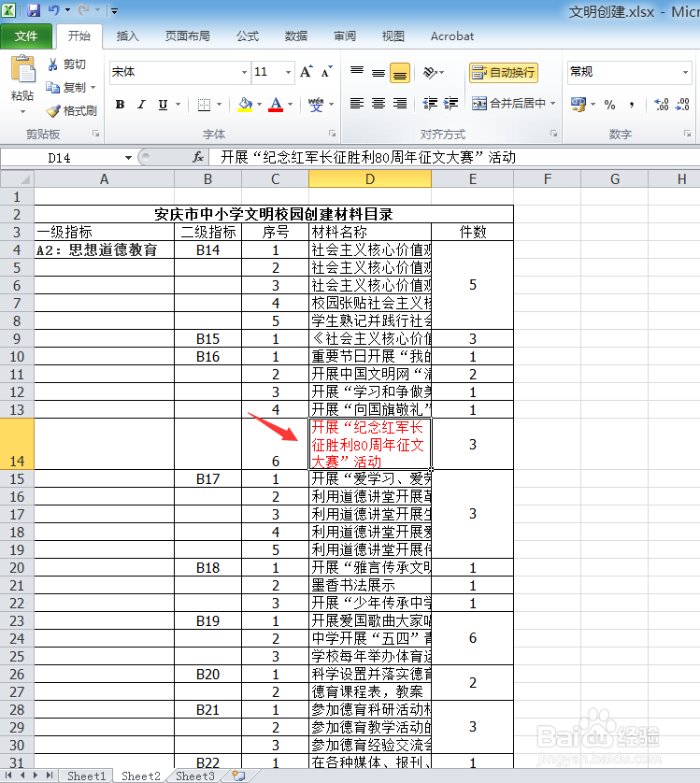Open the Acrobat ribbon tab
Viewport: 700px width, 783px height.
452,36
